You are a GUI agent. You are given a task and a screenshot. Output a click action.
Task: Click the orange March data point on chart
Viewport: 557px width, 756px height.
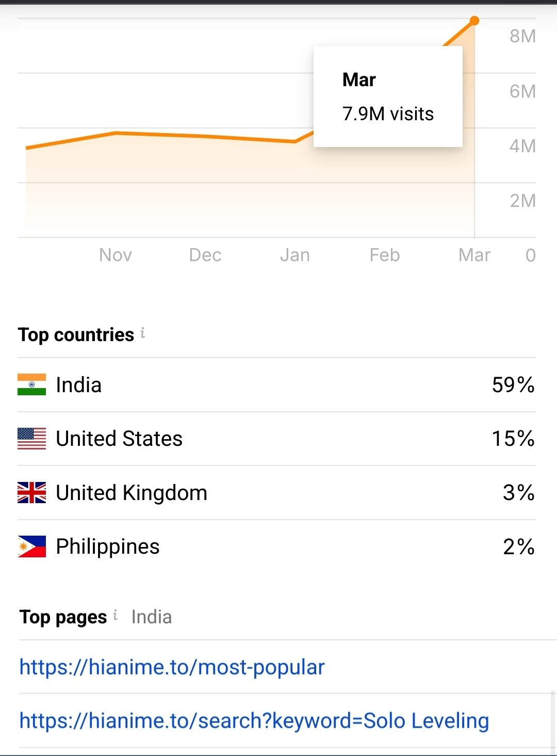point(474,21)
